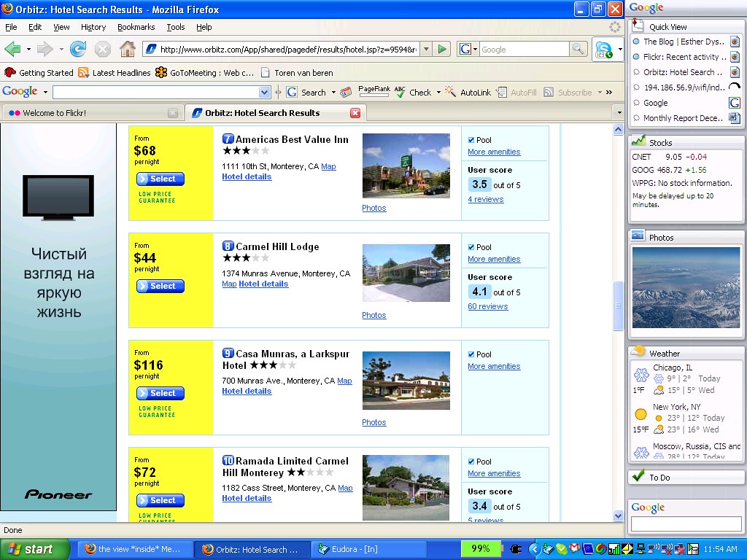Toggle Pool checkbox for Casa Munras
The image size is (747, 560).
[471, 354]
